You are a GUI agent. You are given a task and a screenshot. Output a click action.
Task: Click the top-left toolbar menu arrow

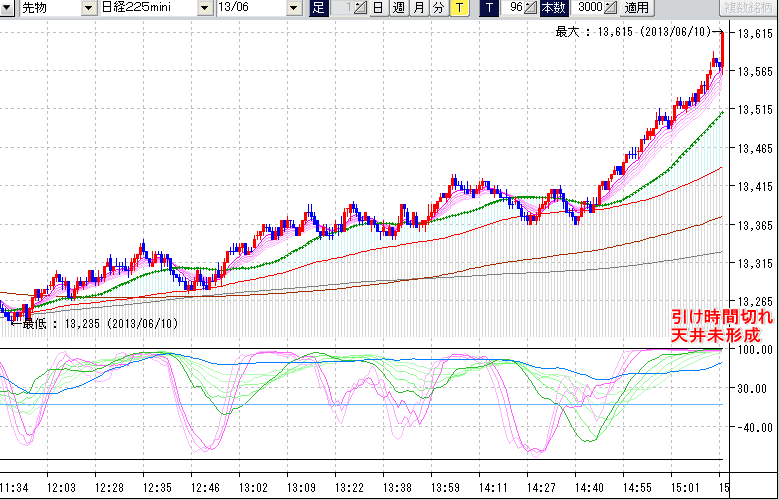click(8, 8)
